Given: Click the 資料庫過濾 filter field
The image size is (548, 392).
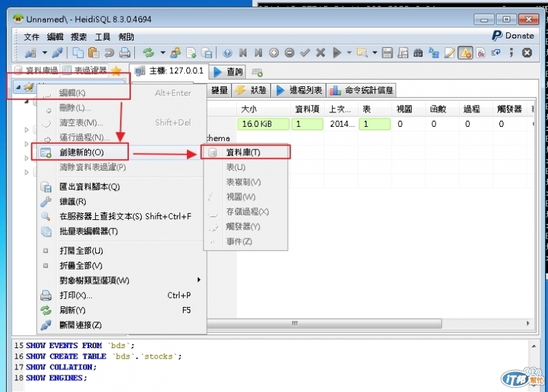Looking at the screenshot, I should click(x=36, y=71).
